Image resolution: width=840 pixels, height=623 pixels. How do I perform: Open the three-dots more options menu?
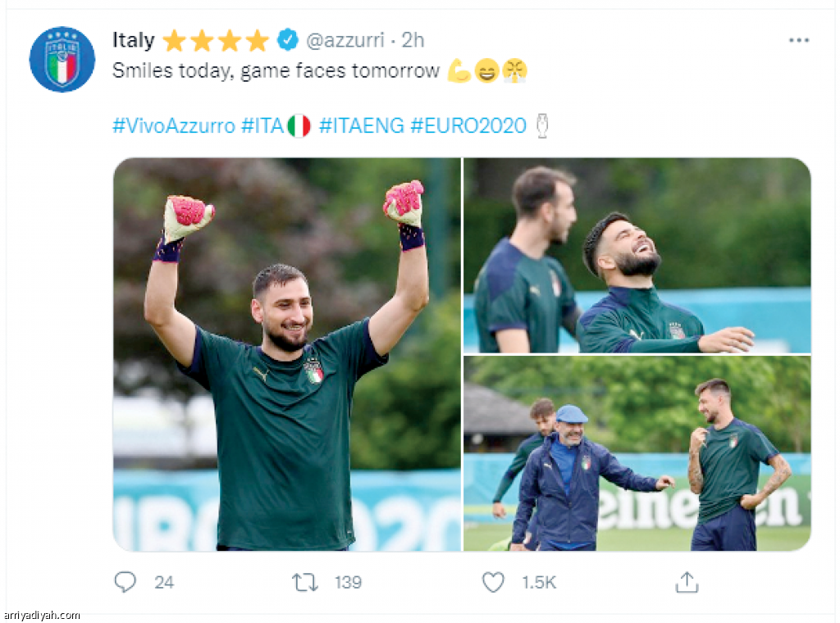(x=799, y=40)
